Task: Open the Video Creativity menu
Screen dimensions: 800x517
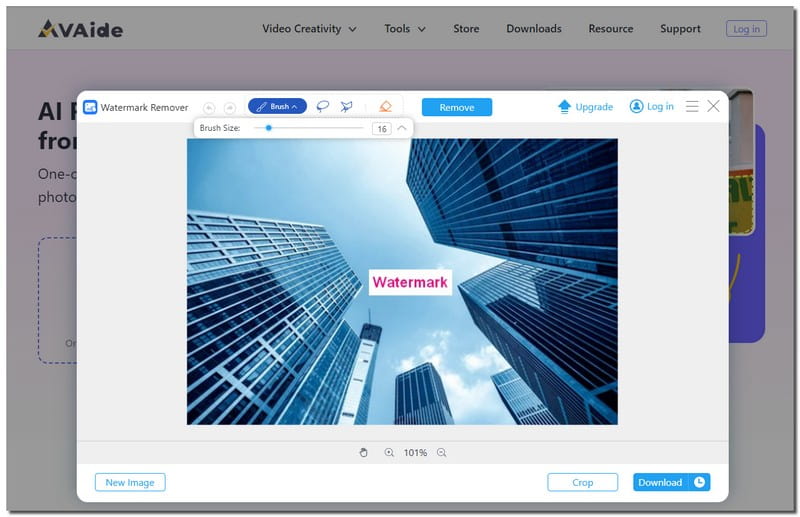Action: point(309,29)
